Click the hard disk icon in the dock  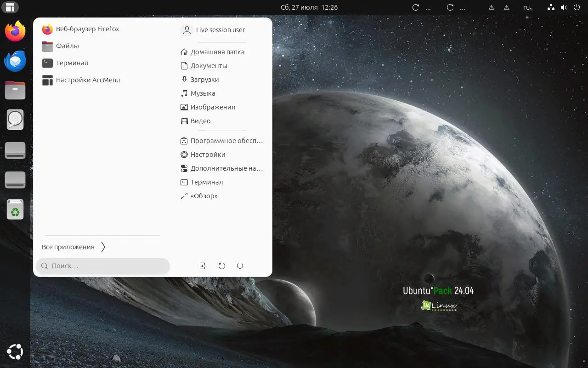click(15, 120)
